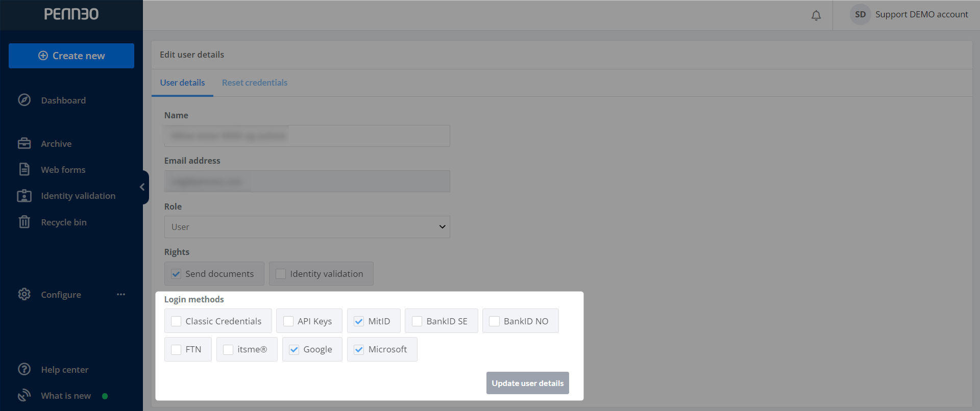Open Support DEMO account menu
Image resolution: width=980 pixels, height=411 pixels.
tap(921, 14)
